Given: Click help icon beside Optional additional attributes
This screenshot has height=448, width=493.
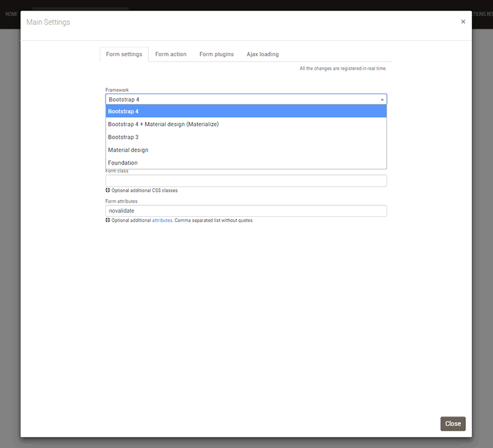Looking at the screenshot, I should tap(108, 220).
